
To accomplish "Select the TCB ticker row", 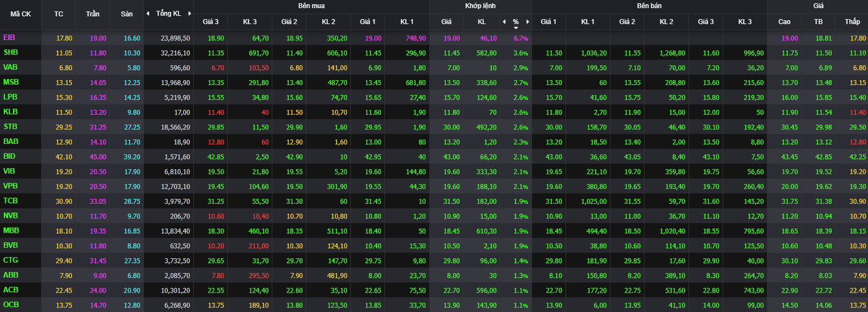I will pyautogui.click(x=10, y=200).
